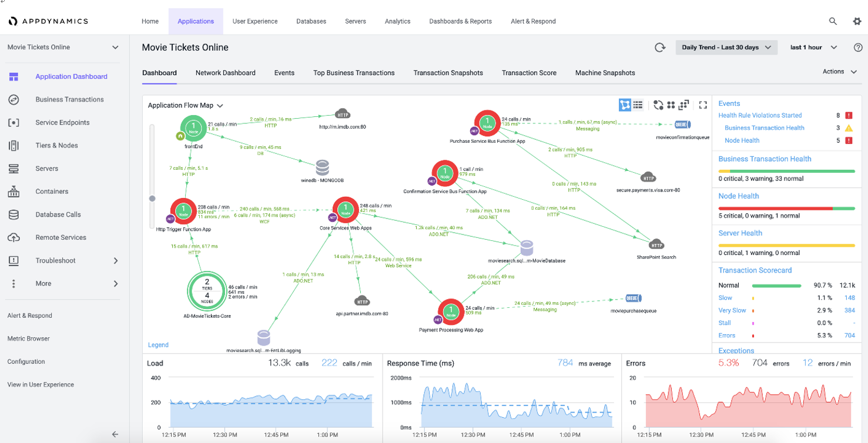Click the flow map zoom slider handle

click(x=152, y=199)
